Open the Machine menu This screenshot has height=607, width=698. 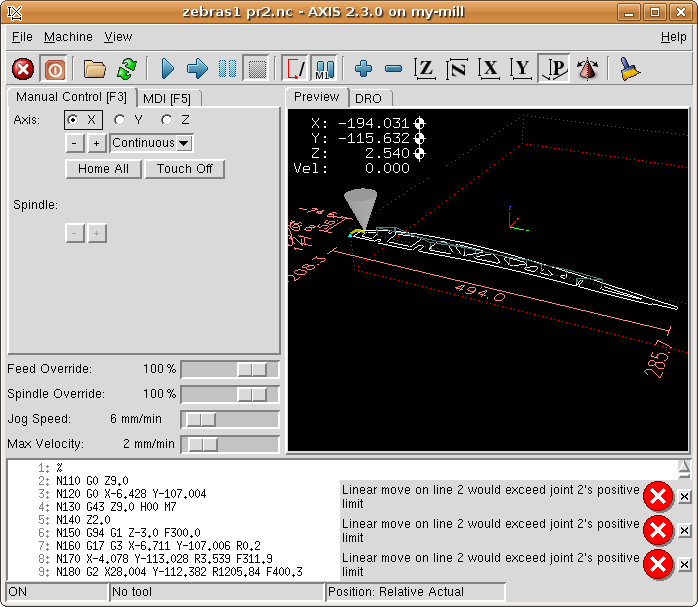tap(68, 37)
